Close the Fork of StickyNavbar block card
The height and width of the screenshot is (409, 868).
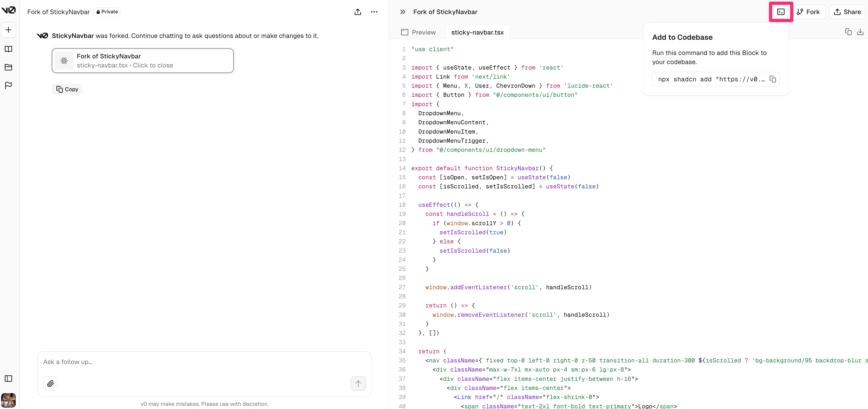(x=143, y=61)
